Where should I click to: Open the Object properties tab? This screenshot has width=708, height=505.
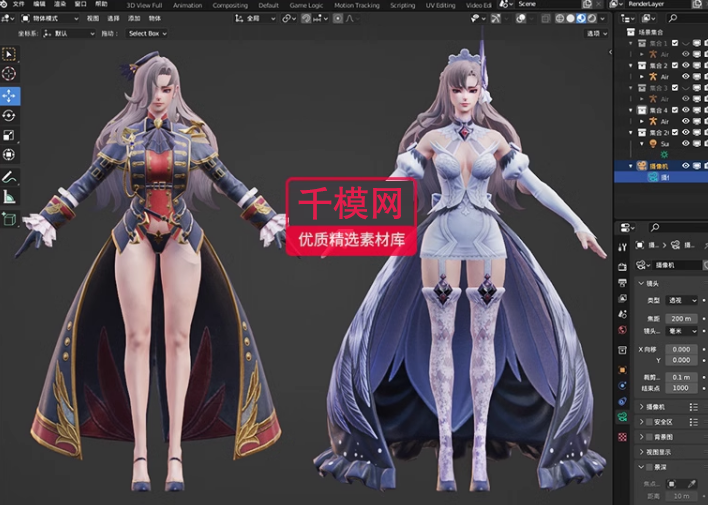pyautogui.click(x=623, y=370)
